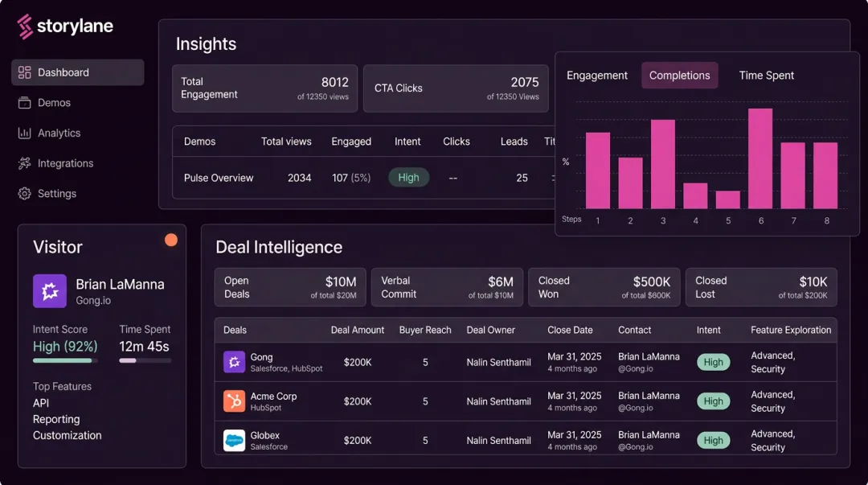Viewport: 868px width, 485px height.
Task: Click the Closed Won summary card
Action: [x=604, y=287]
